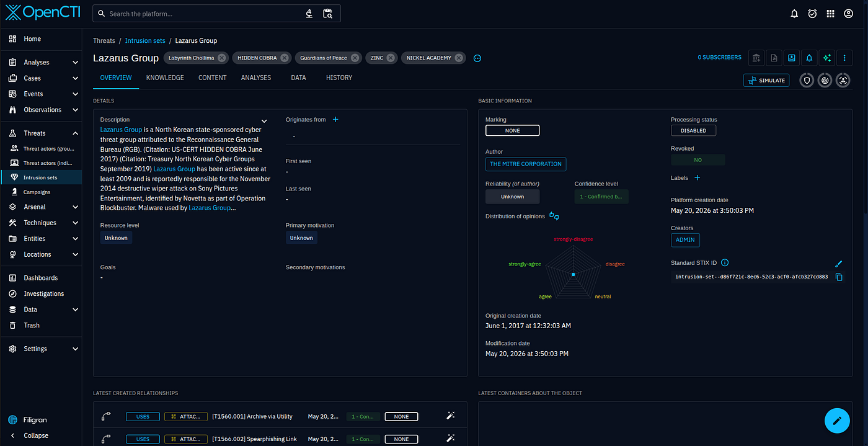Screen dimensions: 868x446
Task: Expand the Events sidebar menu
Action: coord(75,94)
